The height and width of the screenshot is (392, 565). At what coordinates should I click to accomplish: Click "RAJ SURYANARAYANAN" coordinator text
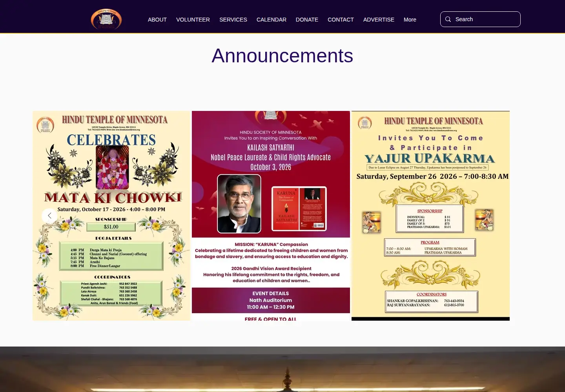[408, 305]
